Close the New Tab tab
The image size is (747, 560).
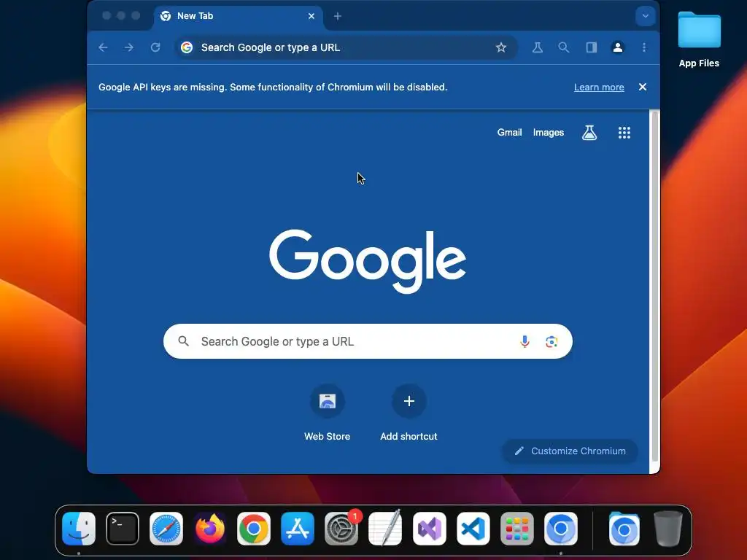311,16
